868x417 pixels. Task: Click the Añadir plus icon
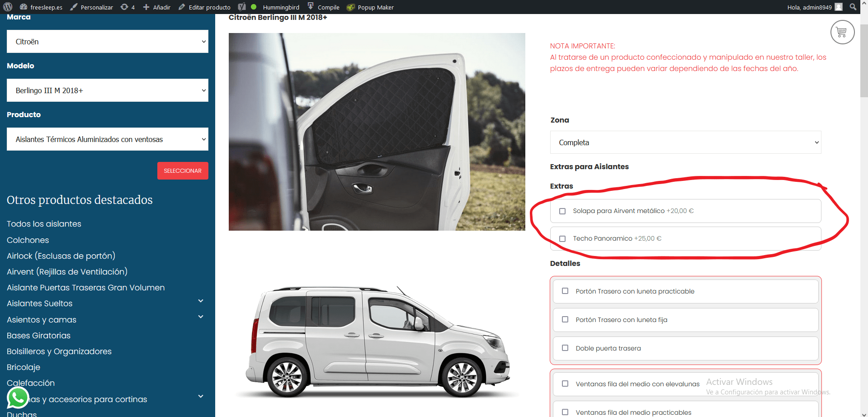[x=146, y=7]
